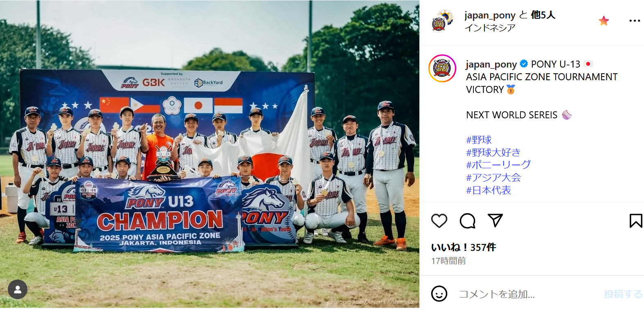View the いいね！357件 likes list
644x309 pixels.
point(464,247)
